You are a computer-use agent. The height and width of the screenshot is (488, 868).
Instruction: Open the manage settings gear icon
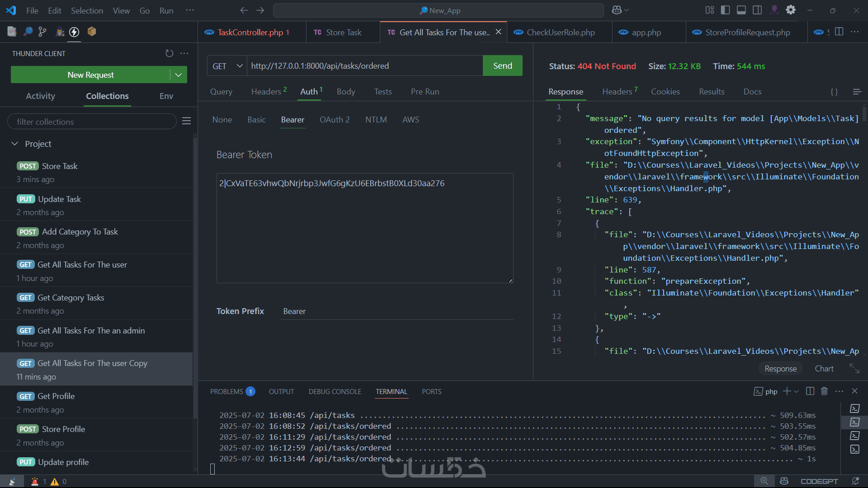(x=791, y=10)
